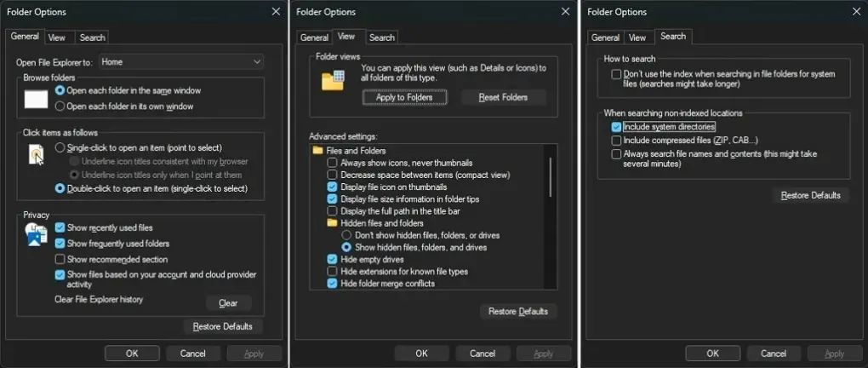
Task: Click Cancel in the General tab window
Action: (x=192, y=353)
